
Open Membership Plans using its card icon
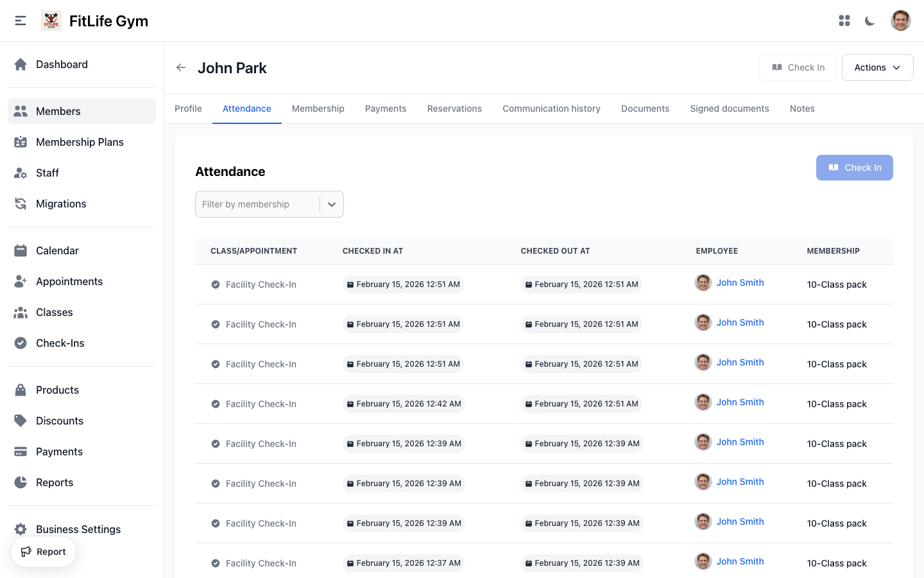21,142
